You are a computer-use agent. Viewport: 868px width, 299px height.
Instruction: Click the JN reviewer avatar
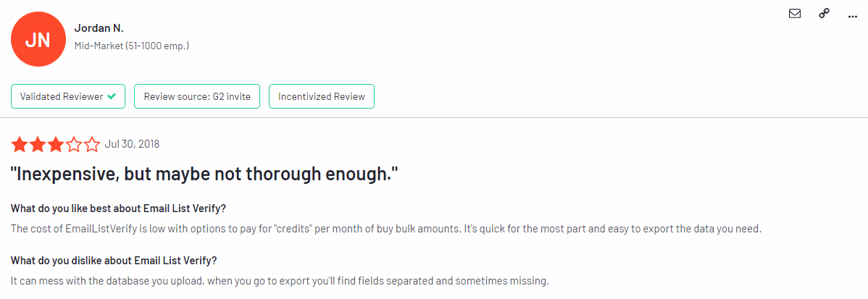point(38,40)
